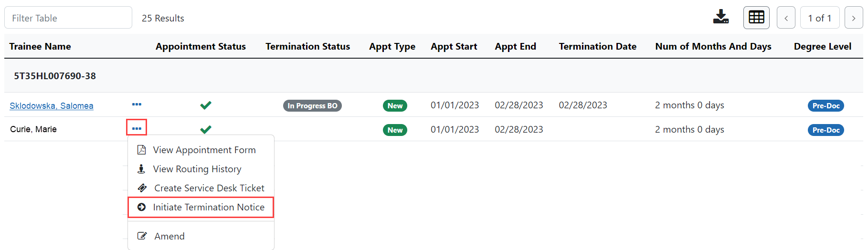Click the Filter Table input field
Viewport: 868px width, 250px height.
68,18
